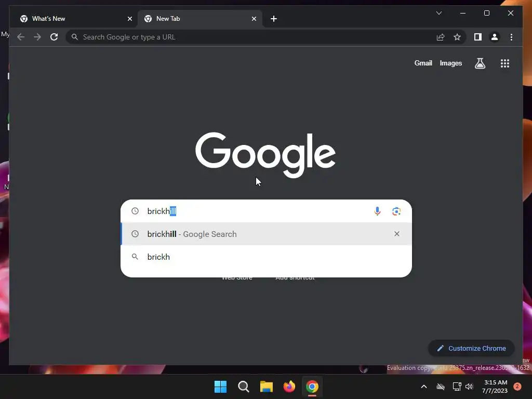Open Chrome three-dot menu
Screen dimensions: 532x399
point(511,37)
